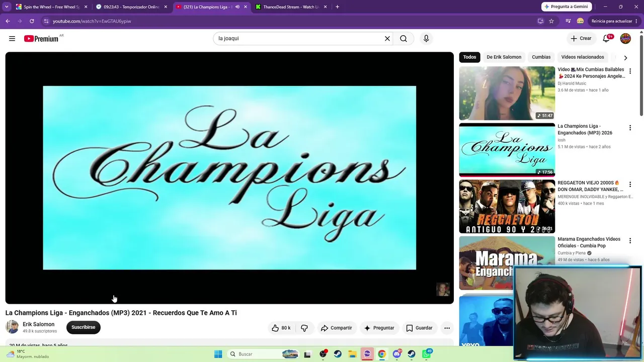Click the main video player
The width and height of the screenshot is (644, 362).
coord(229,178)
